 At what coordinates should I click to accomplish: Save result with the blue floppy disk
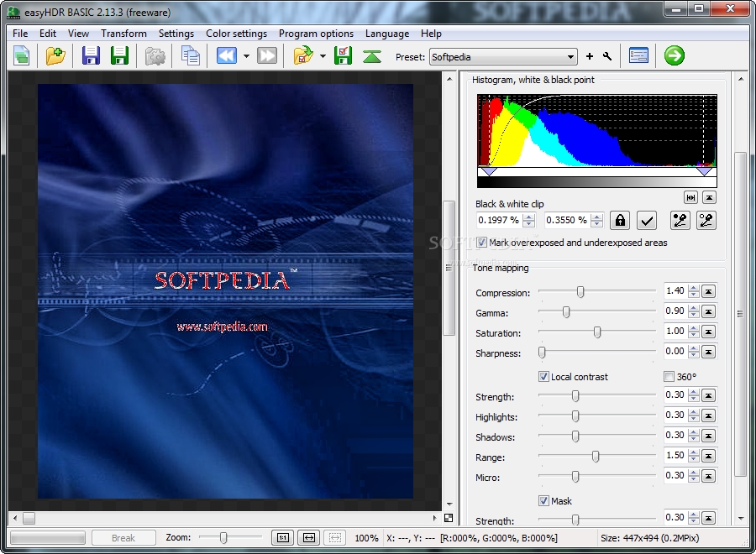91,56
